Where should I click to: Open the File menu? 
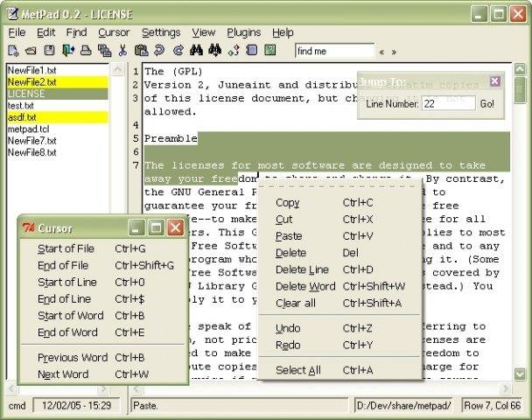(17, 32)
